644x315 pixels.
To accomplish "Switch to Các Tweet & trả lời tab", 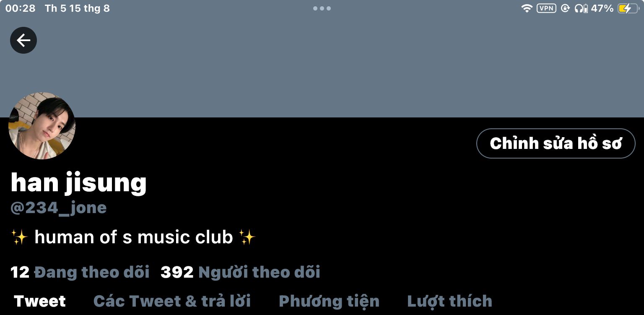I will 172,301.
